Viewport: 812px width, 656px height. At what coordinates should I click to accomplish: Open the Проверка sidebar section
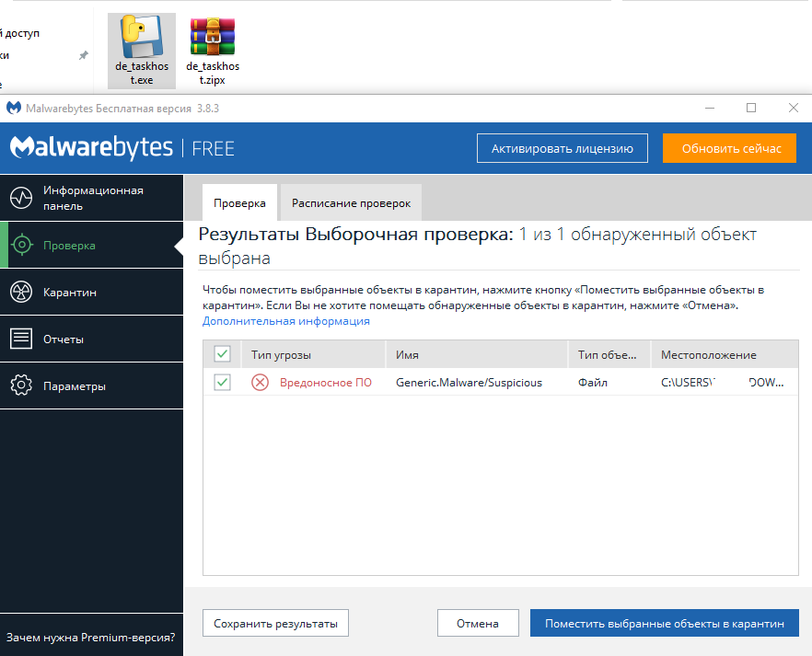tap(92, 245)
